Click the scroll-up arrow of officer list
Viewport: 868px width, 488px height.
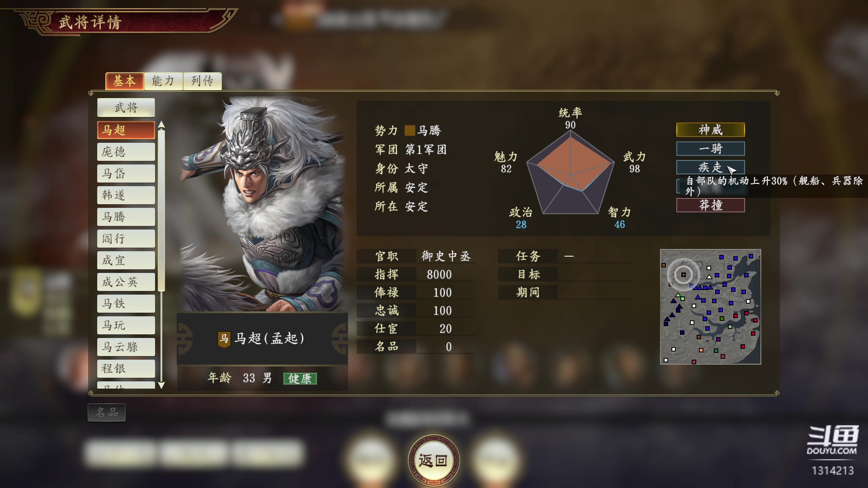(x=161, y=125)
